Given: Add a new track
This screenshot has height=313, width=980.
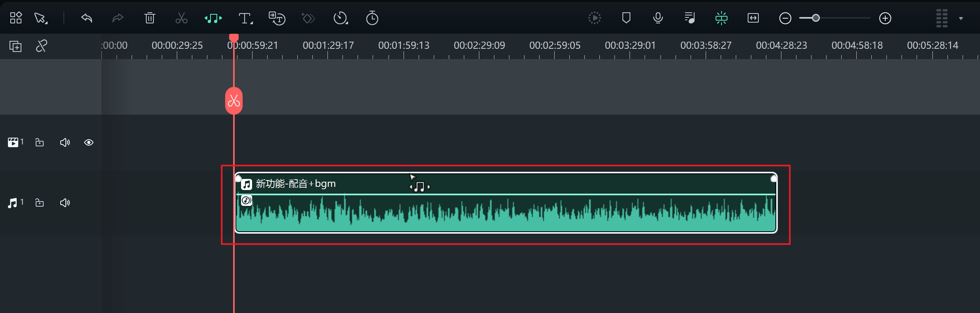Looking at the screenshot, I should (x=15, y=46).
